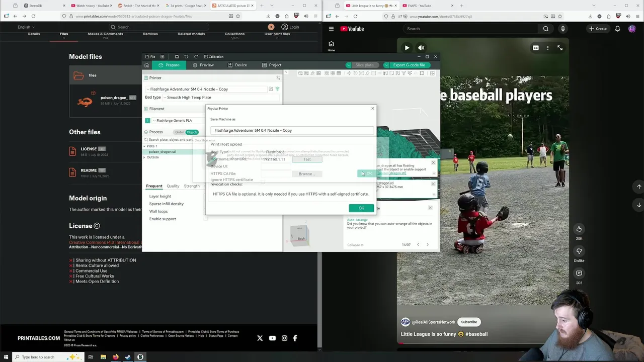644x362 pixels.
Task: Switch to the Preview tab
Action: pos(203,65)
